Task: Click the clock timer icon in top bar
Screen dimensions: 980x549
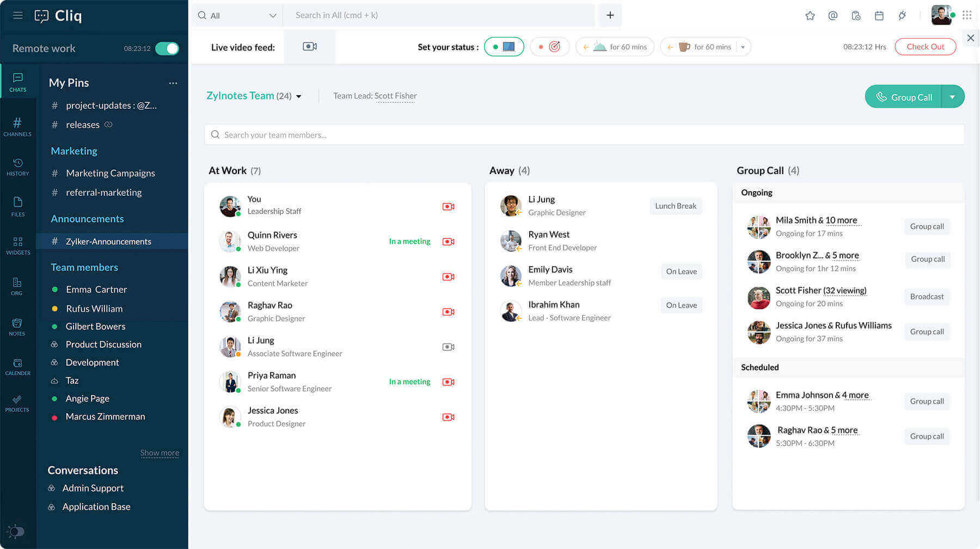Action: (x=856, y=16)
